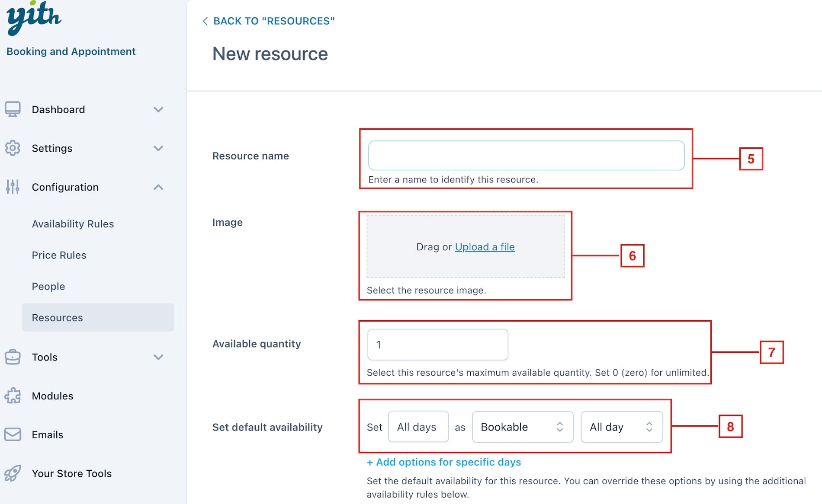Add options for specific days

444,462
